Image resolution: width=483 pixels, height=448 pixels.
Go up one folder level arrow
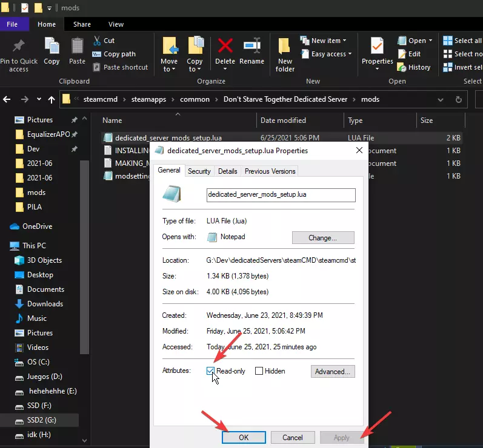tap(52, 99)
